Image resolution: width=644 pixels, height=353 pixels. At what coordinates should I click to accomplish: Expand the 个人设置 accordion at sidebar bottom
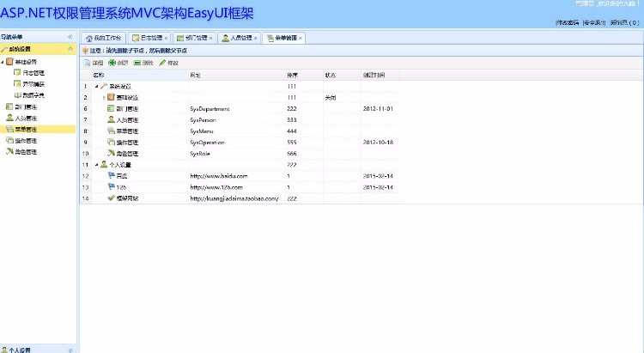70,350
